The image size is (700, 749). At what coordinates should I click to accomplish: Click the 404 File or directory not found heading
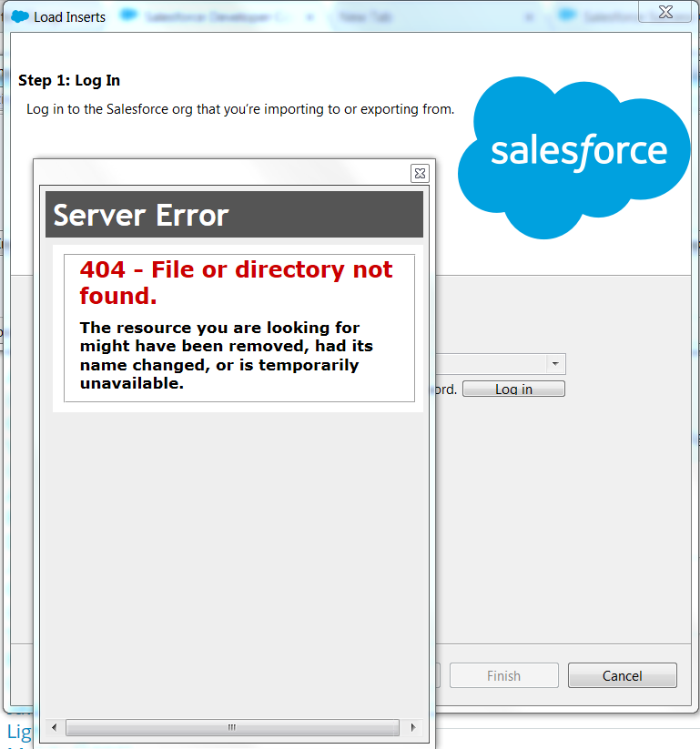click(236, 282)
